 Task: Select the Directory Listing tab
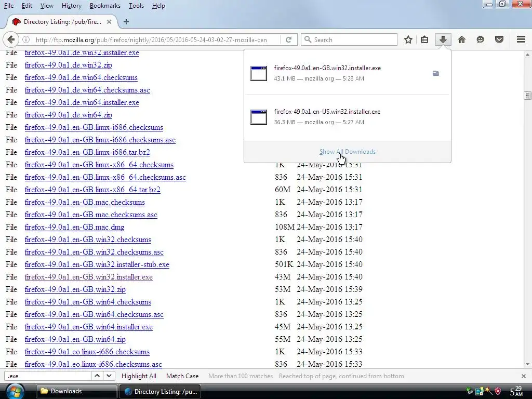62,22
